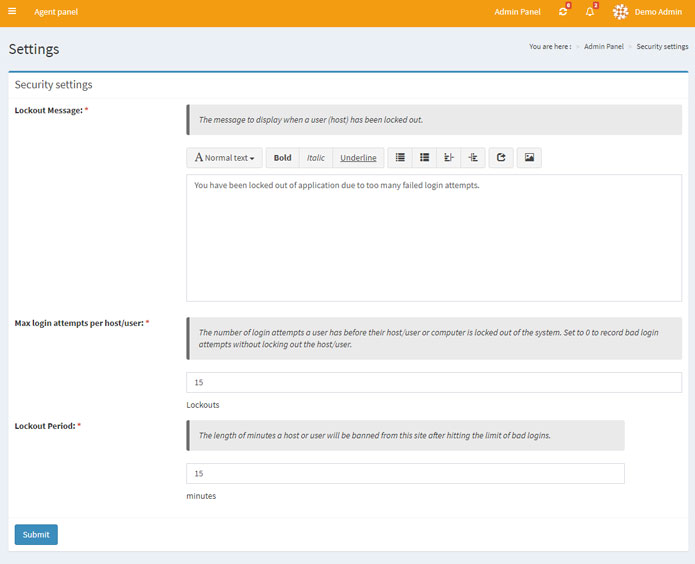The height and width of the screenshot is (564, 695).
Task: Click Admin Panel breadcrumb link
Action: pos(603,47)
